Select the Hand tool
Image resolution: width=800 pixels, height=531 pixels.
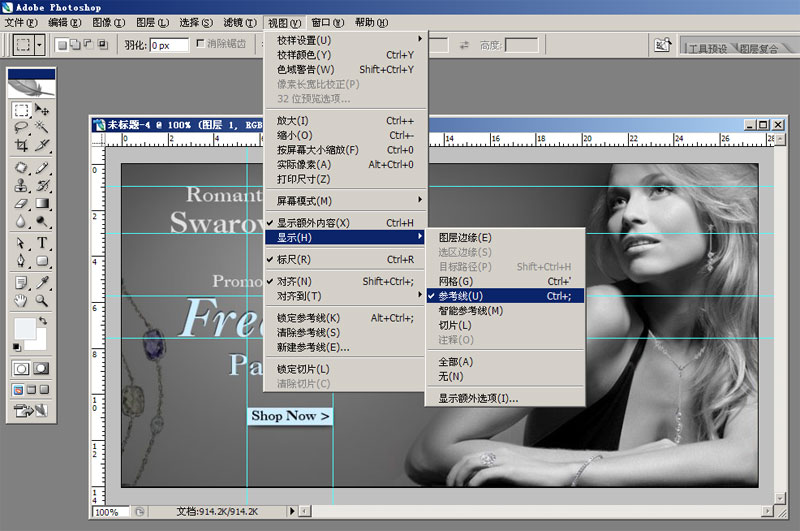coord(21,299)
